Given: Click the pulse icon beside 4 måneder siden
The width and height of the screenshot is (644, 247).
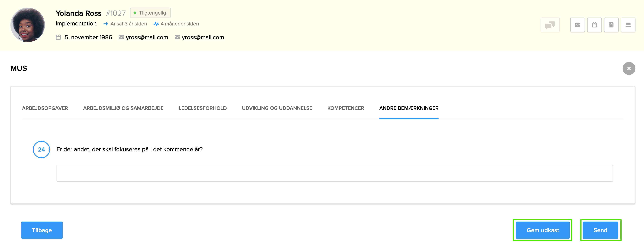Looking at the screenshot, I should pos(156,24).
